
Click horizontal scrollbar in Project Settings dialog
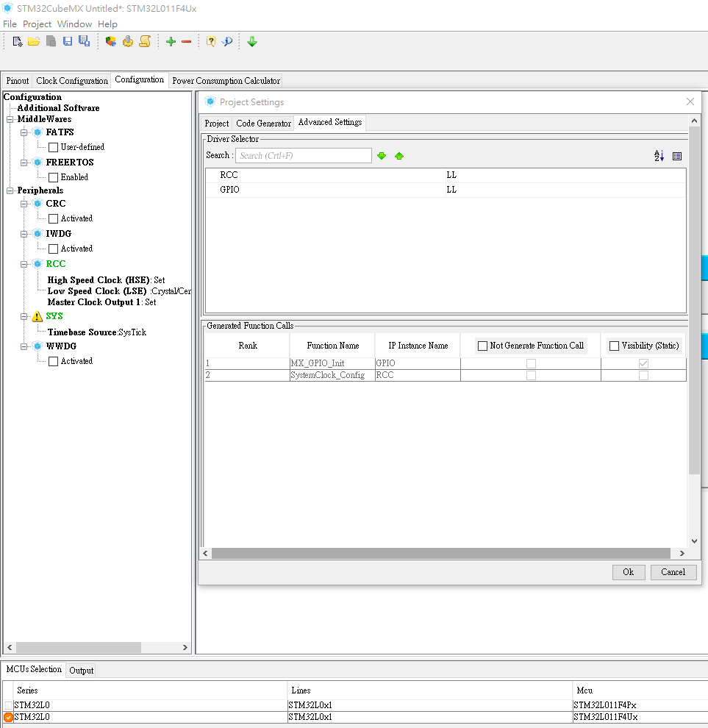tap(441, 554)
